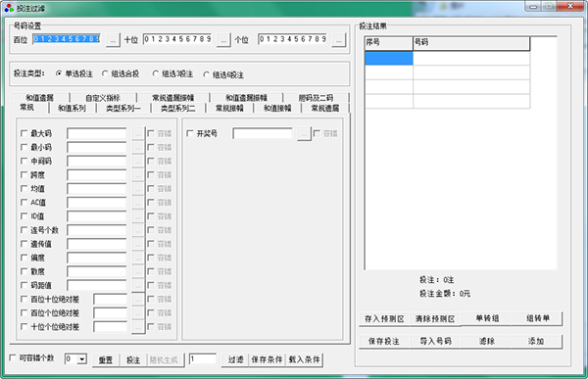Switch to the 类型系列一 tab
This screenshot has height=379, width=588.
pos(123,109)
